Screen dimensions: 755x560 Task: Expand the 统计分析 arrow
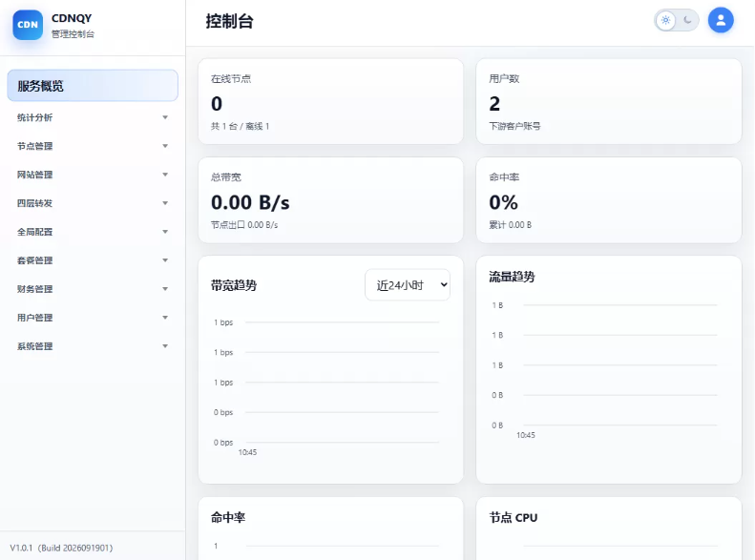165,117
